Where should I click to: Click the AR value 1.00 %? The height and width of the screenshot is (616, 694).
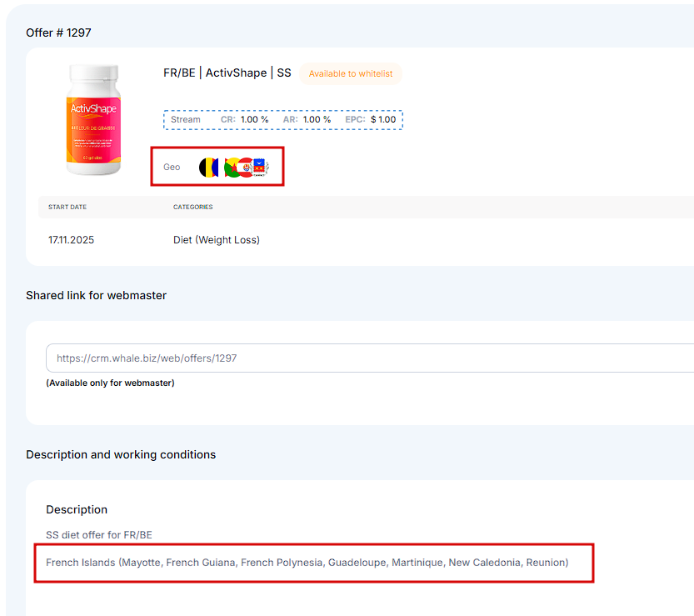(x=317, y=119)
